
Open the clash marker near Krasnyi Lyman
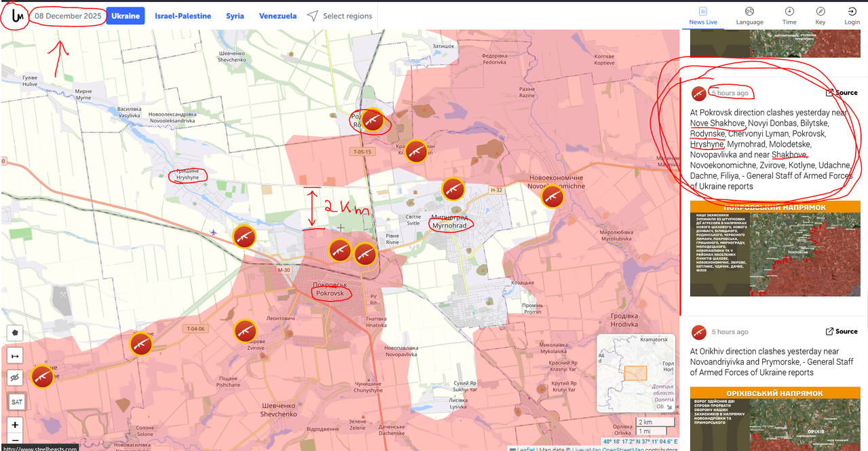pyautogui.click(x=416, y=151)
